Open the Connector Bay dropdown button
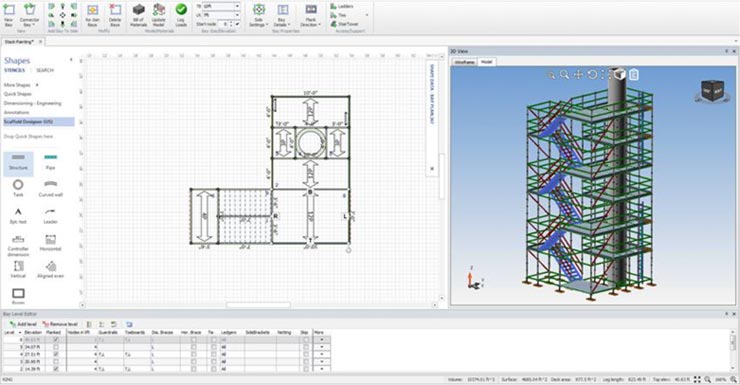This screenshot has width=740, height=385. (x=29, y=15)
